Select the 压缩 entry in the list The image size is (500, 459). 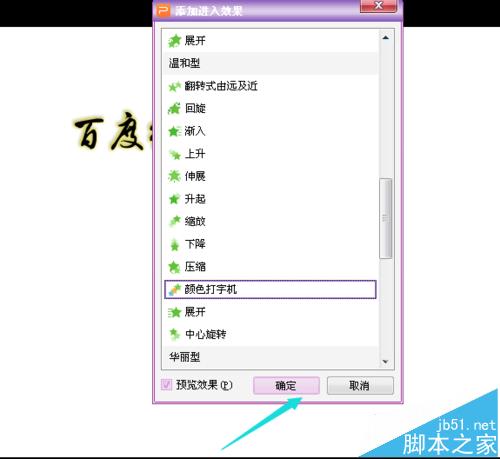coord(271,267)
